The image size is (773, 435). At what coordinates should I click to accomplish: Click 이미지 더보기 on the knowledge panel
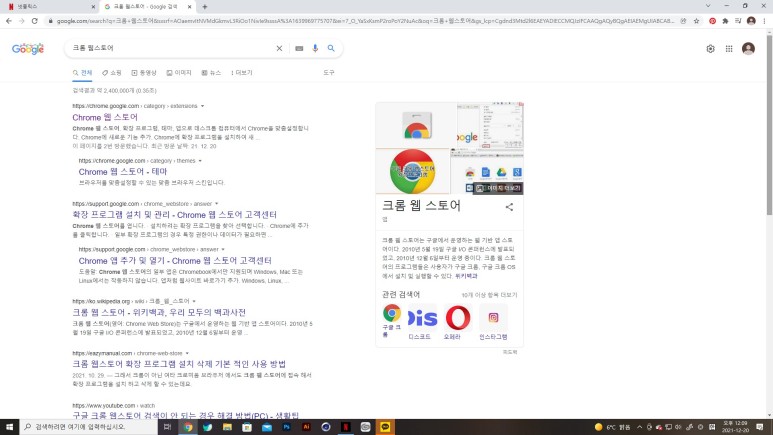[x=498, y=188]
